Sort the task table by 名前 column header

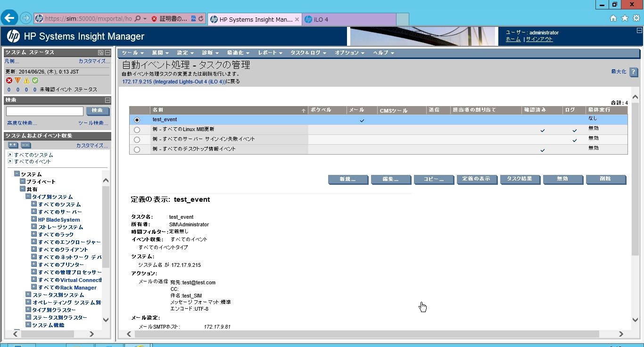pyautogui.click(x=229, y=110)
